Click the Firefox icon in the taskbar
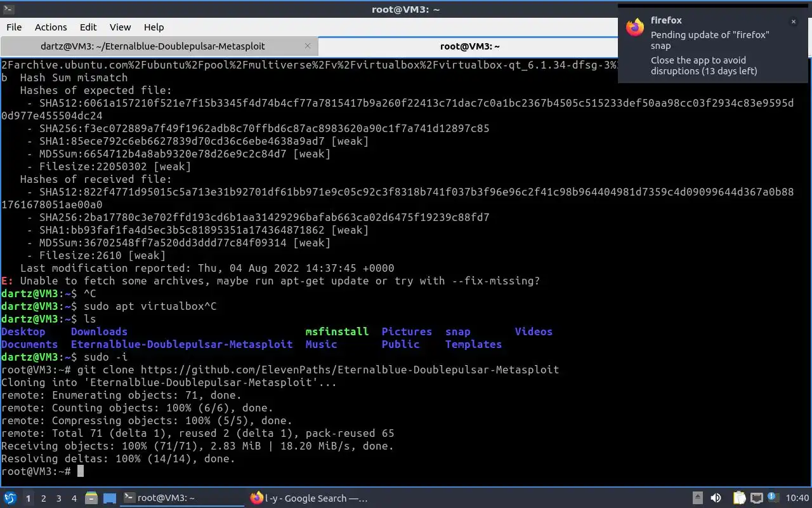Viewport: 812px width, 508px height. coord(256,498)
